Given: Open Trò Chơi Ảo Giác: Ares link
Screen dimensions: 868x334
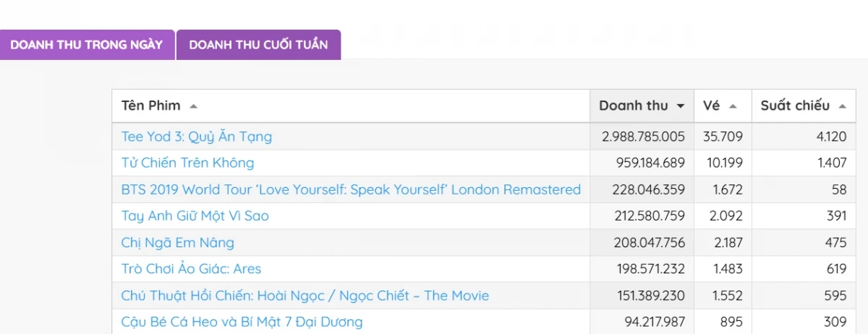Looking at the screenshot, I should tap(191, 269).
